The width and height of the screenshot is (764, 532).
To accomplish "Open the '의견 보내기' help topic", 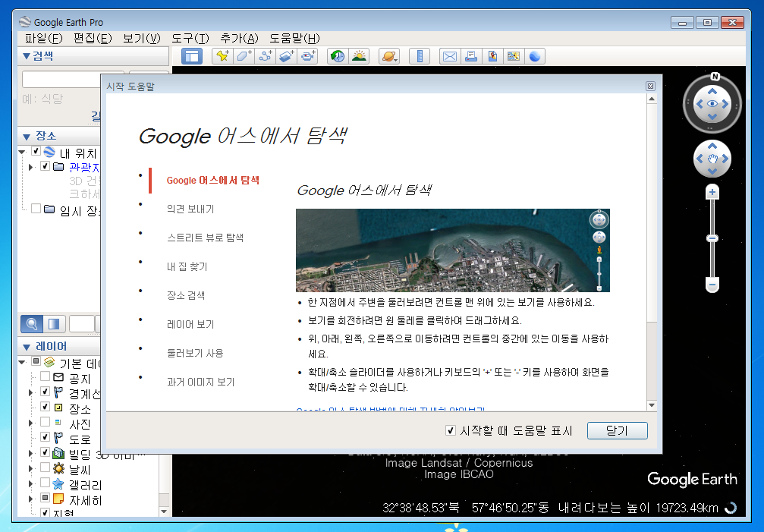I will 190,209.
